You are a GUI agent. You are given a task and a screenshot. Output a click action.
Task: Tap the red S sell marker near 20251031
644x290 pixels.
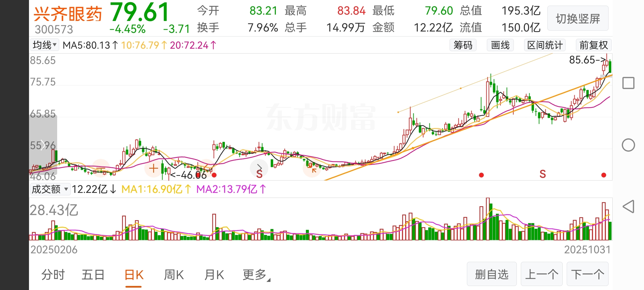click(x=543, y=174)
